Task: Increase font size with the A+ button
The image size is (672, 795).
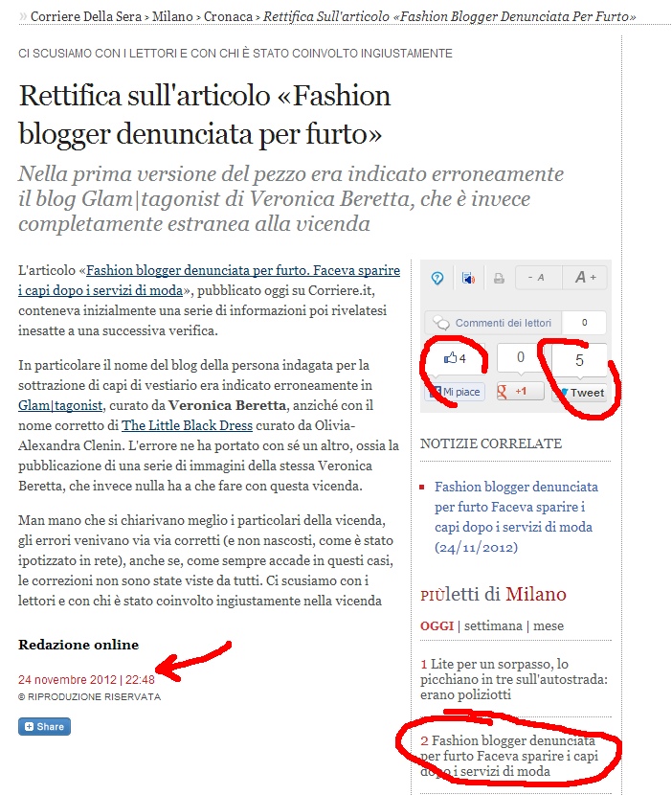Action: coord(584,278)
